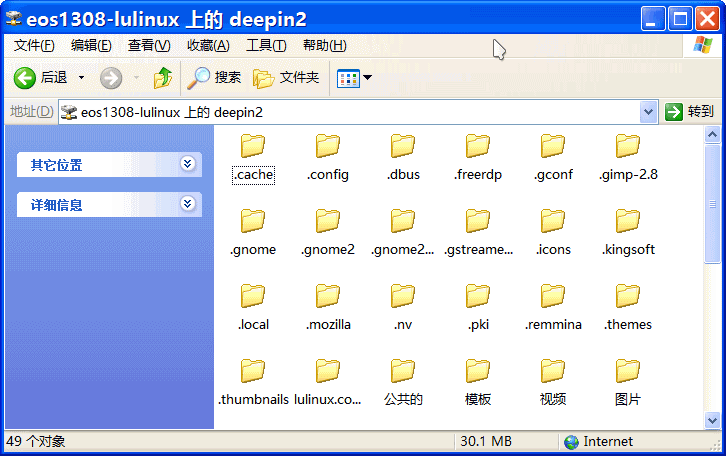Open the 帮助(H) menu
This screenshot has width=726, height=456.
tap(325, 45)
